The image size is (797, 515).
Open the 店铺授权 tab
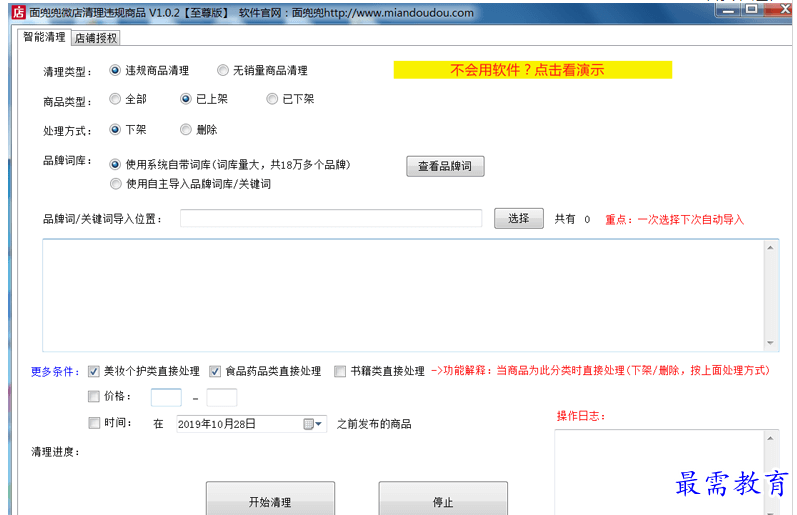(96, 38)
